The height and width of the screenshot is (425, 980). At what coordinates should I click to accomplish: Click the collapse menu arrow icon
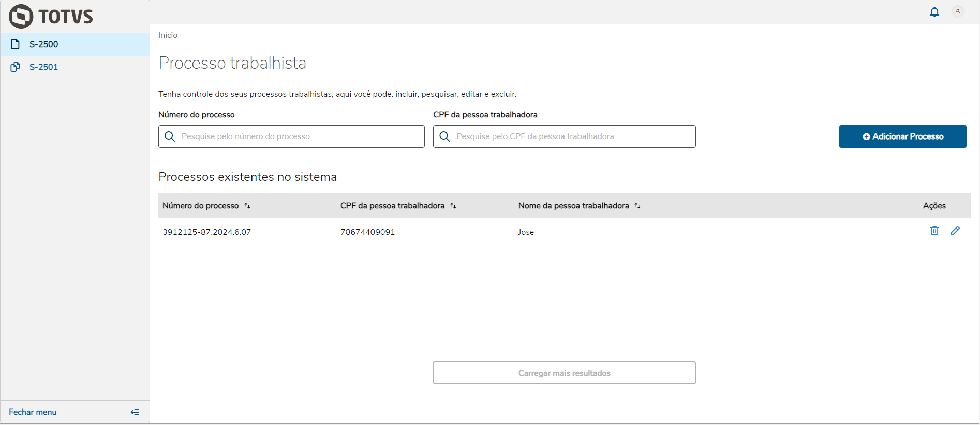coord(135,412)
